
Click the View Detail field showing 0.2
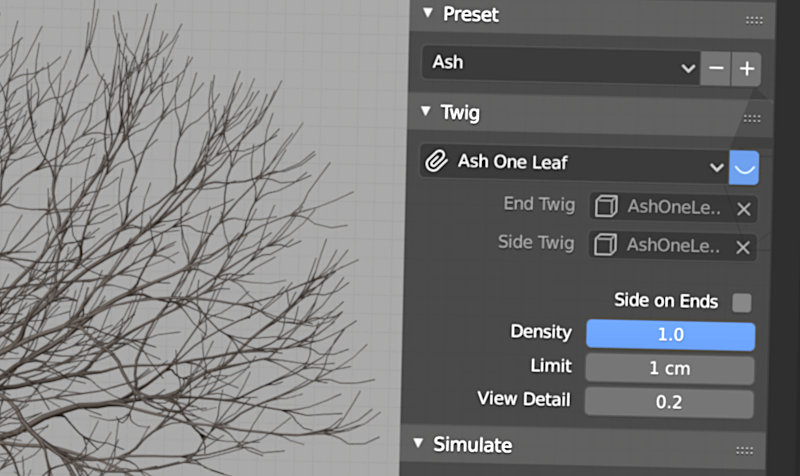[x=669, y=403]
